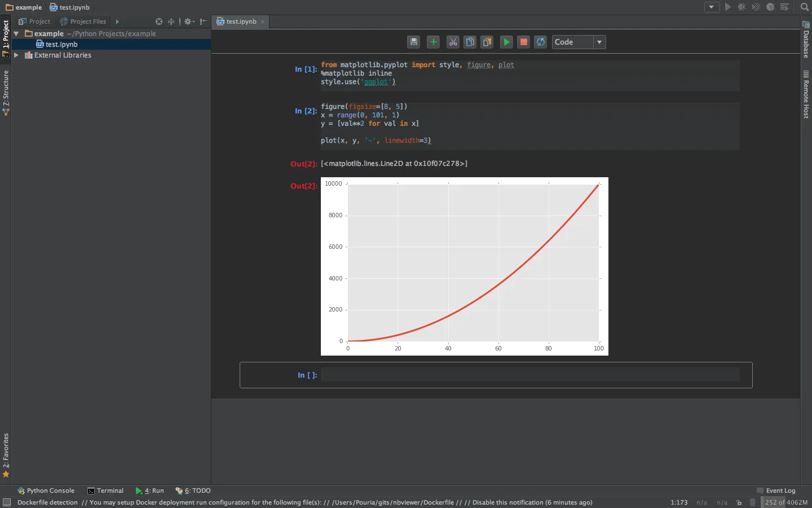Toggle the 1: Project side tool tab
Image resolution: width=812 pixels, height=508 pixels.
tap(6, 38)
